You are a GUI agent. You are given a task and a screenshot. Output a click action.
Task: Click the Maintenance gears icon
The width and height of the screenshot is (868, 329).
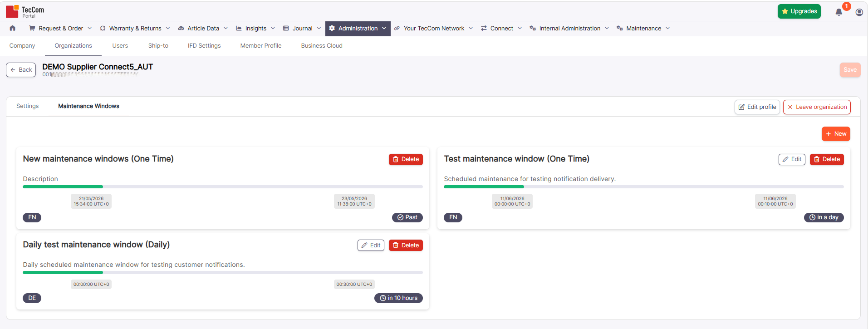pyautogui.click(x=620, y=28)
